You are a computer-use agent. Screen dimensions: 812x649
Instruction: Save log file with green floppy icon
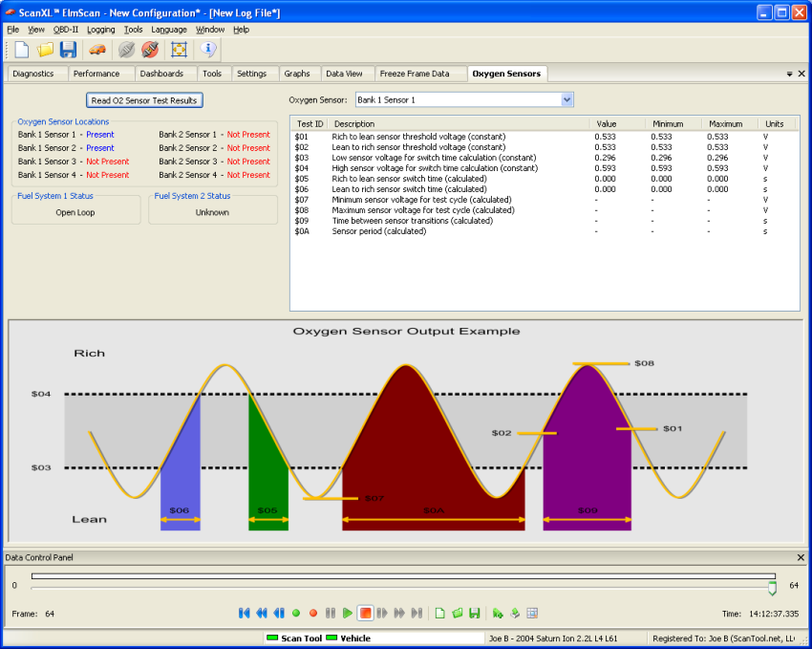475,614
